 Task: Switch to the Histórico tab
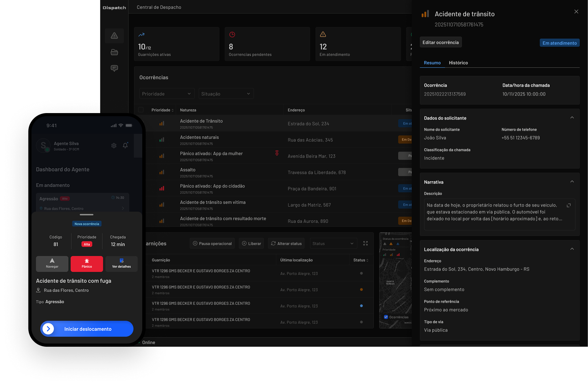(x=458, y=63)
